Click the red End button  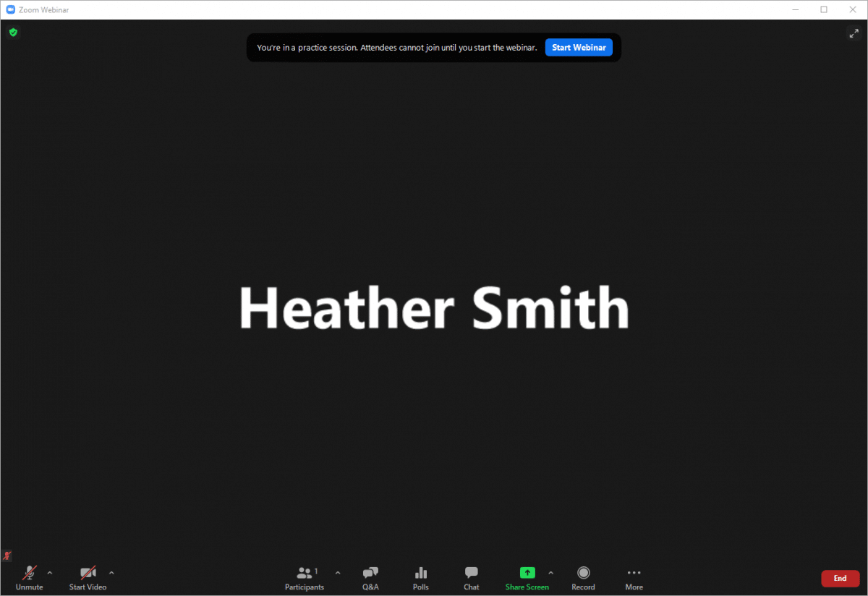(x=840, y=579)
